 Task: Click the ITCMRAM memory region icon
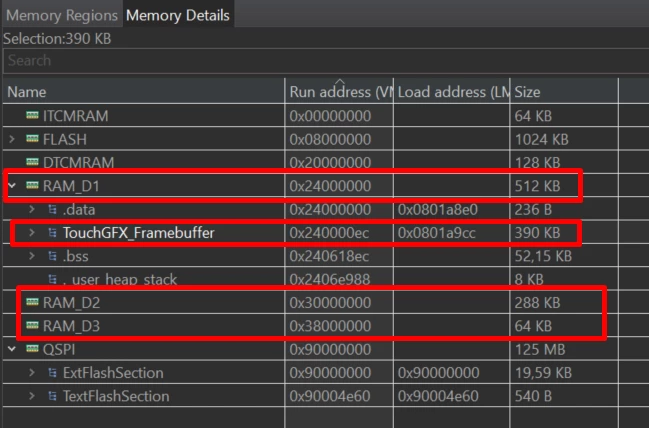pos(32,115)
